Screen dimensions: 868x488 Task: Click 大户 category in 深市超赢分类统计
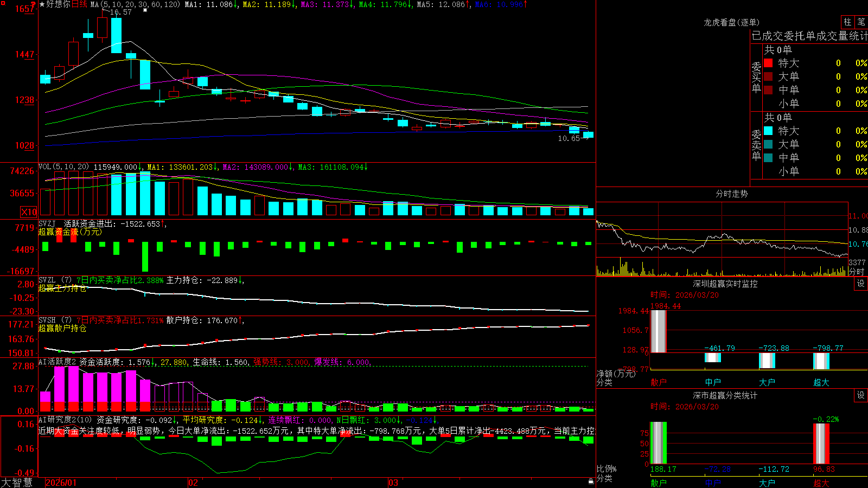(x=767, y=483)
